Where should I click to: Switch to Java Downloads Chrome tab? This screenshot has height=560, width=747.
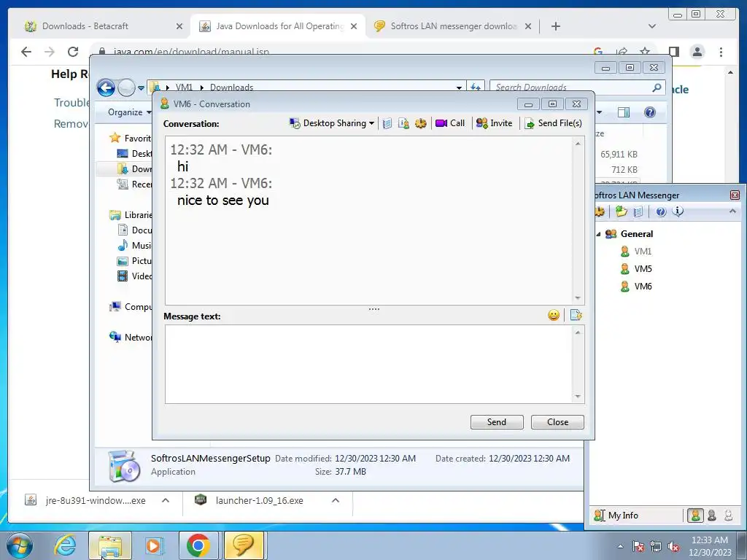(x=278, y=26)
